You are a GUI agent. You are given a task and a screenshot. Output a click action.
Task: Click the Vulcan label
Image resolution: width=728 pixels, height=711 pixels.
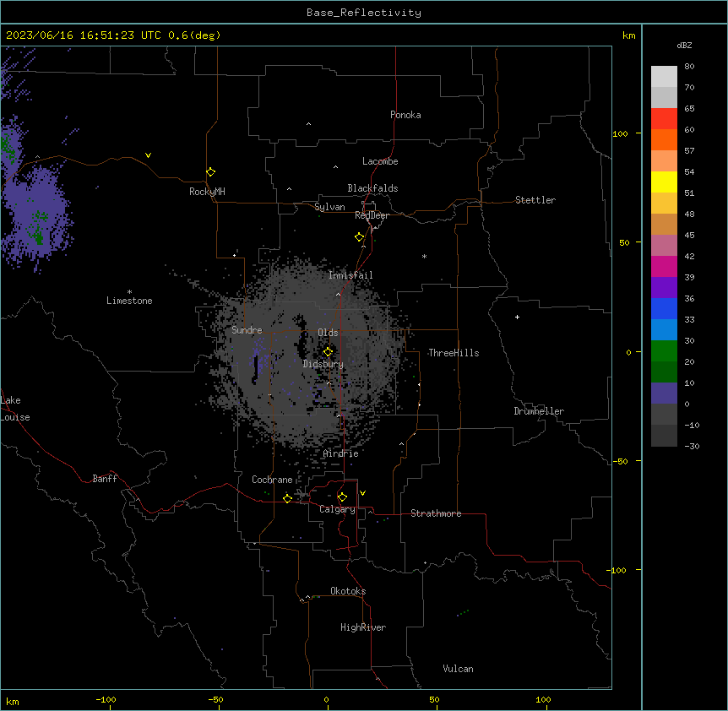click(x=459, y=669)
